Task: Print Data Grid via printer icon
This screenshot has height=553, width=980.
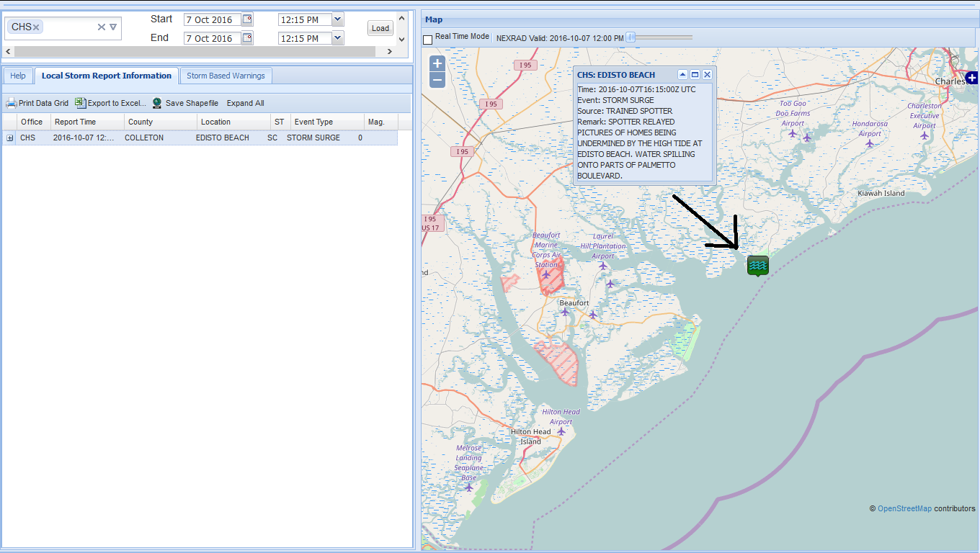Action: click(x=11, y=103)
